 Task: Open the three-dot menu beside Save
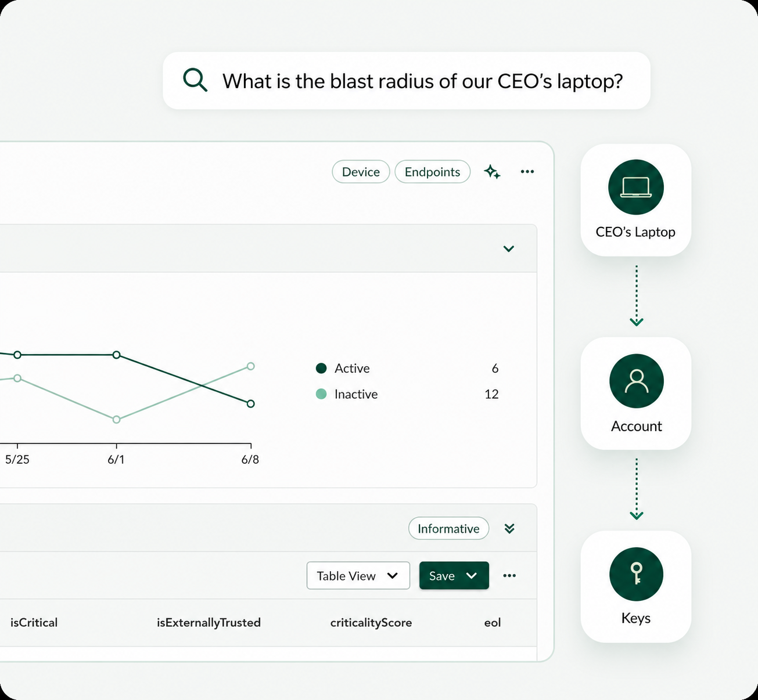pos(509,576)
